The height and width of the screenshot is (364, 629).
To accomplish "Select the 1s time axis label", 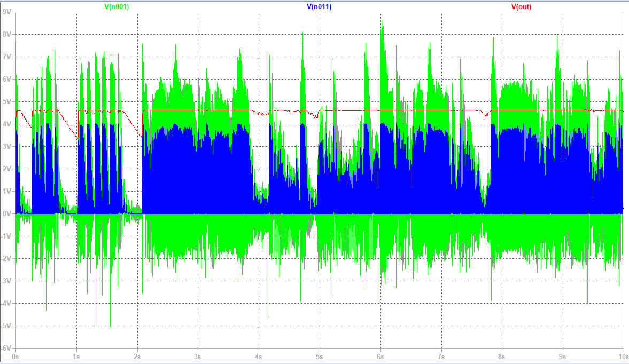I will tap(76, 355).
